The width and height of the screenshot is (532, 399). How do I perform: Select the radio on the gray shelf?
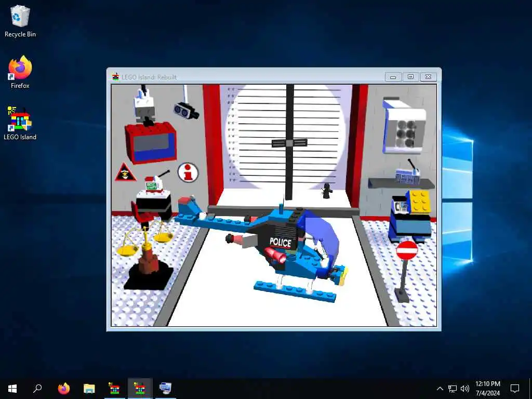tap(407, 175)
